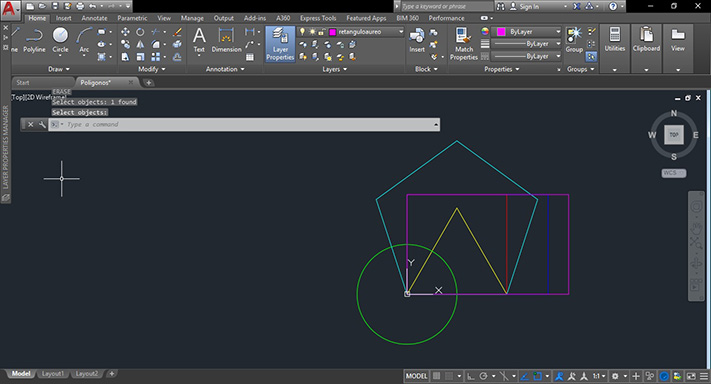Open the retanguloaureo layer dropdown
Image resolution: width=711 pixels, height=384 pixels.
(x=400, y=32)
